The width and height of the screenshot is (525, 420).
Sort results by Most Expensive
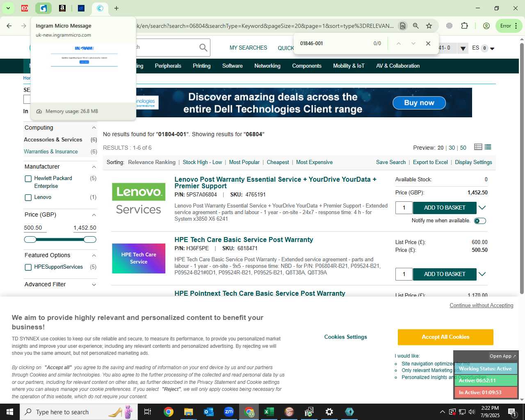point(314,162)
